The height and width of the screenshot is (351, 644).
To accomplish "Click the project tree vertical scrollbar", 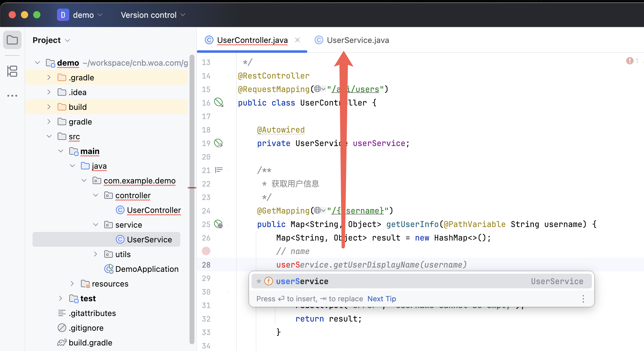I will tap(192, 199).
